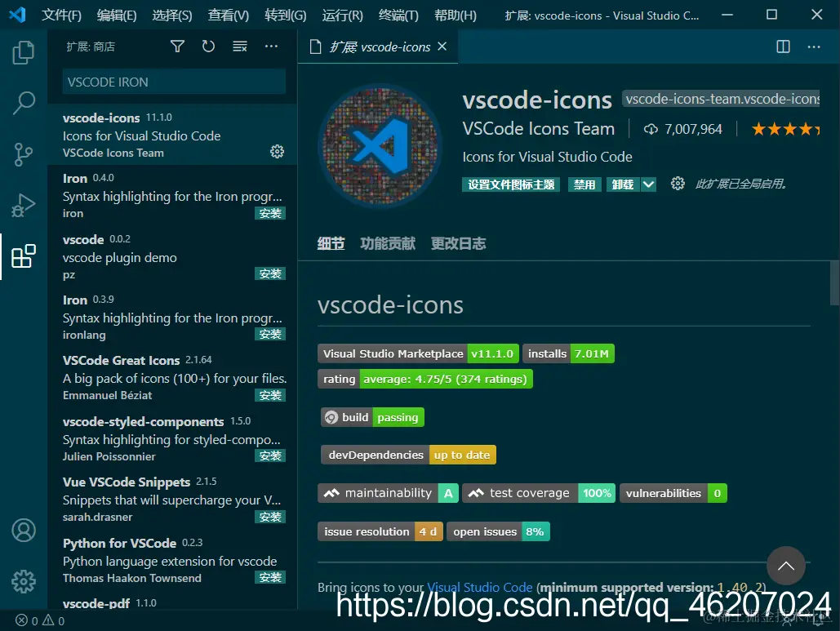840x631 pixels.
Task: Open the 编辑(E) menu
Action: pyautogui.click(x=117, y=15)
